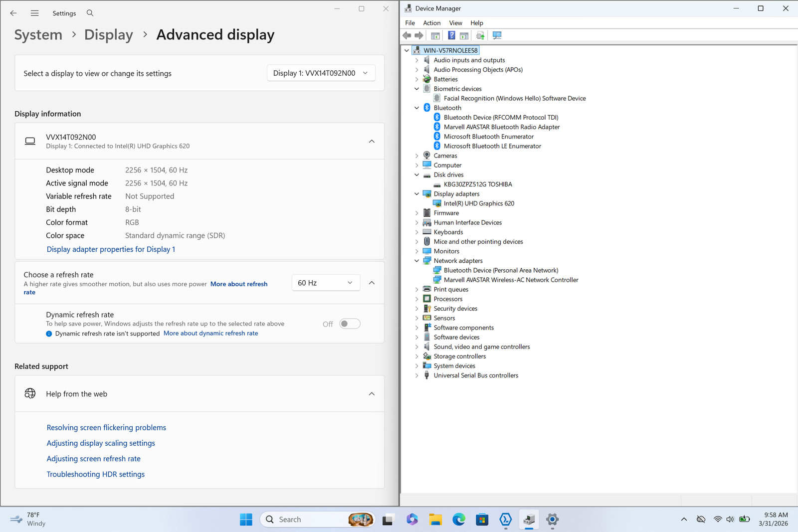Select Microsoft Bluetooth LE Enumerator device

(x=492, y=146)
